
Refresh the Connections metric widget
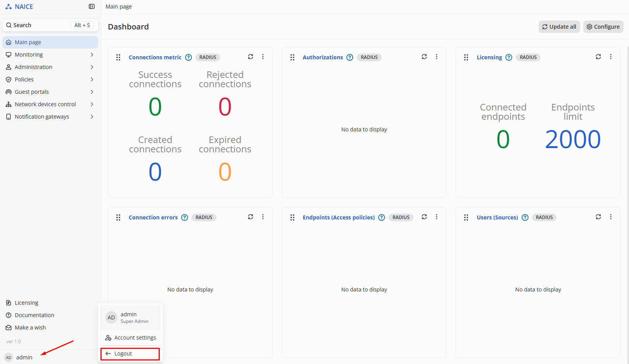click(x=251, y=57)
